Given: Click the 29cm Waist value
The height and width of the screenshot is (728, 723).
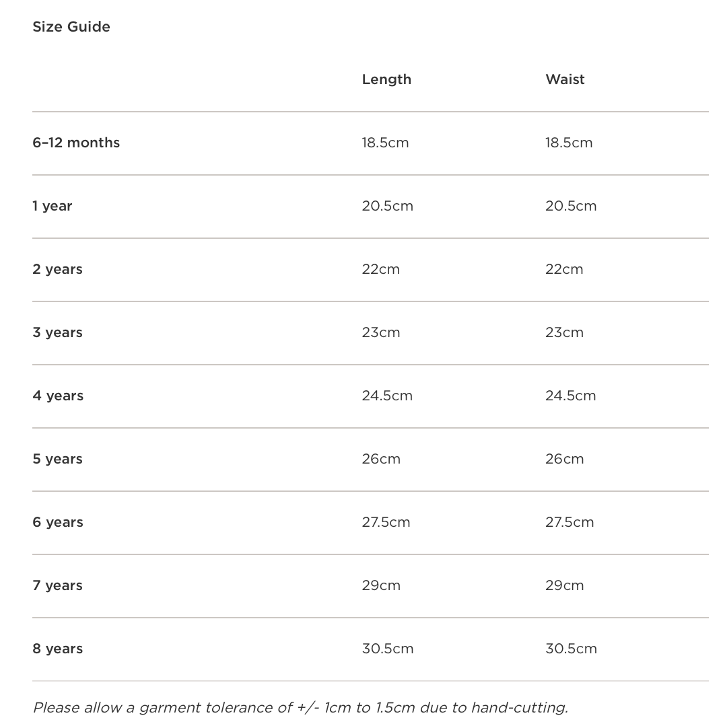Looking at the screenshot, I should click(x=564, y=585).
